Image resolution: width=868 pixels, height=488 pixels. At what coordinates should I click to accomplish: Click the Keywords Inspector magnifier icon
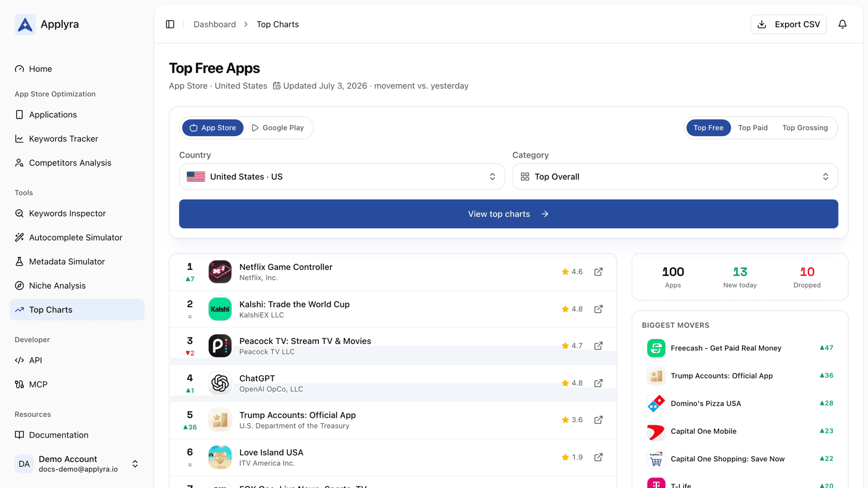19,214
